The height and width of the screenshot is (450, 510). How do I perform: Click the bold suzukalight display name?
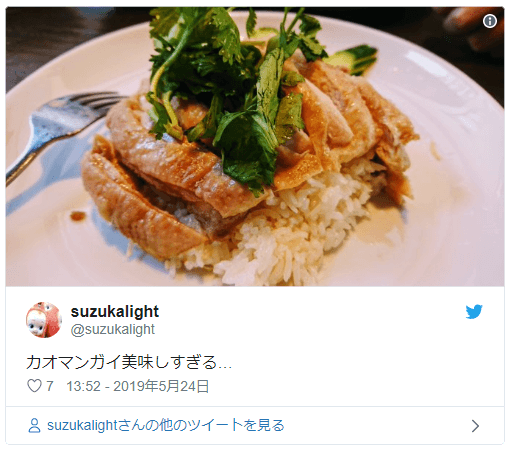coord(115,312)
